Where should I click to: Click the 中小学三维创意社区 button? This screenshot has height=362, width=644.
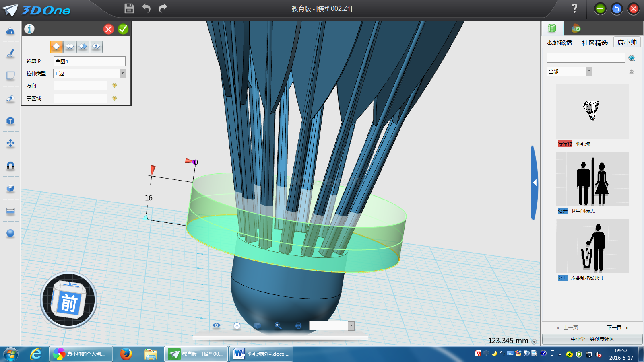pos(592,339)
